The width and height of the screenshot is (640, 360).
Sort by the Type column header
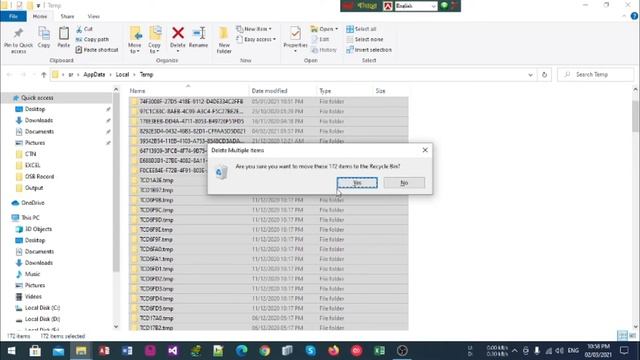[x=325, y=91]
